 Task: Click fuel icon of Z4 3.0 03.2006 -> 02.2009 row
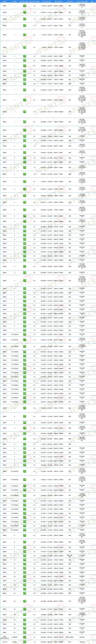(x=25, y=632)
